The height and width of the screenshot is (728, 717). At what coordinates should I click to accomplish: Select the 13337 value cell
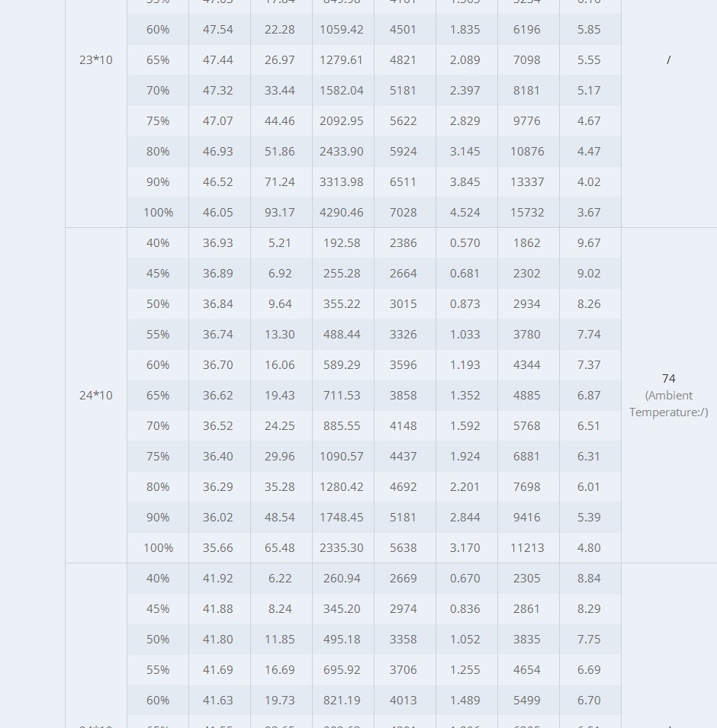click(x=527, y=182)
